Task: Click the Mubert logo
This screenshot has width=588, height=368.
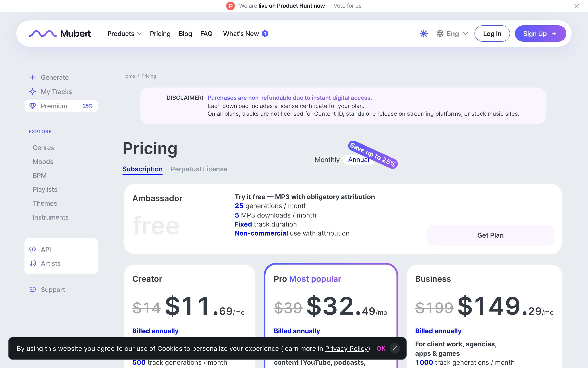Action: pyautogui.click(x=60, y=34)
